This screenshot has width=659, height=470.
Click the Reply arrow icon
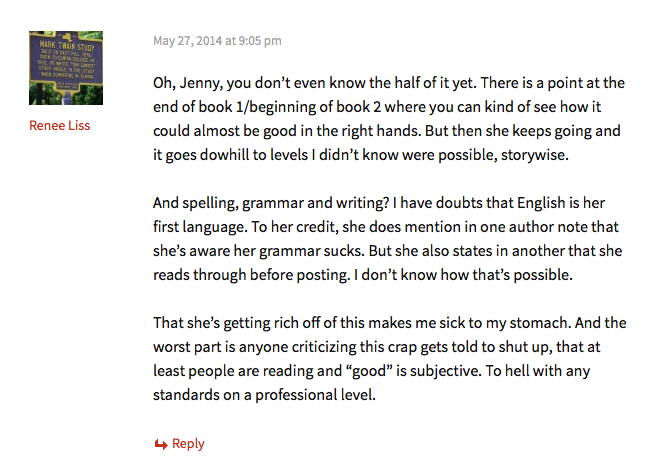point(160,444)
